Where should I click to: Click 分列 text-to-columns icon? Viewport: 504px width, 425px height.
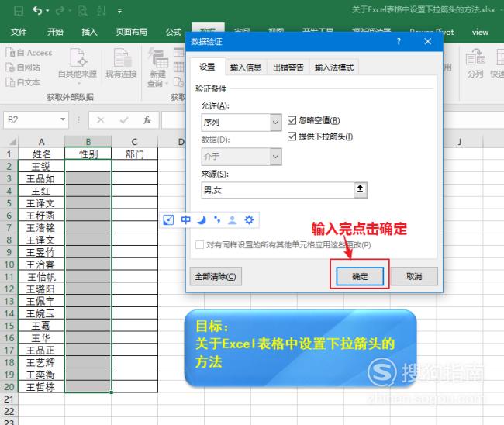click(475, 64)
